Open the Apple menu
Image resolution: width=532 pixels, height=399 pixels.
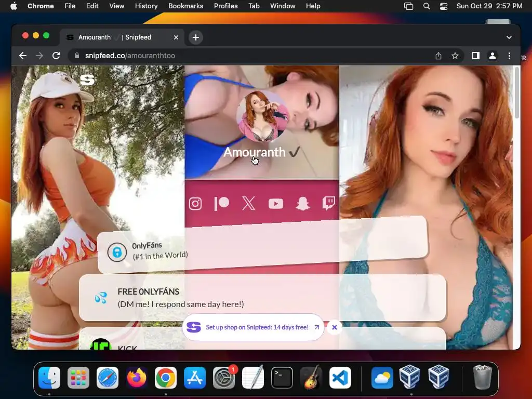14,6
